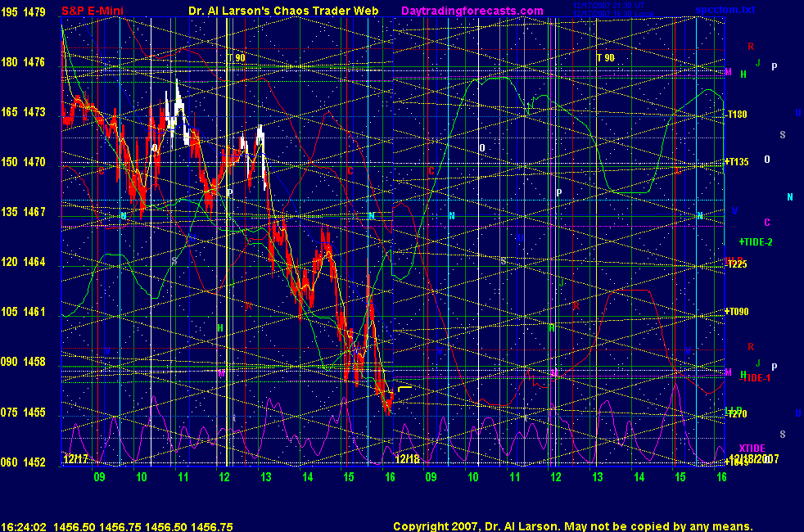804x532 pixels.
Task: Select the +TIDE-2 legend label
Action: click(755, 242)
